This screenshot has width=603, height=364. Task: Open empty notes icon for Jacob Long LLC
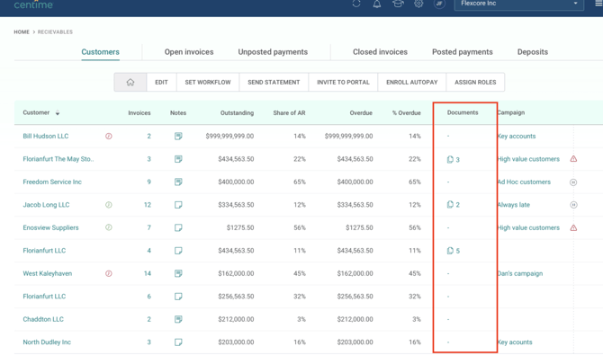[x=178, y=205]
